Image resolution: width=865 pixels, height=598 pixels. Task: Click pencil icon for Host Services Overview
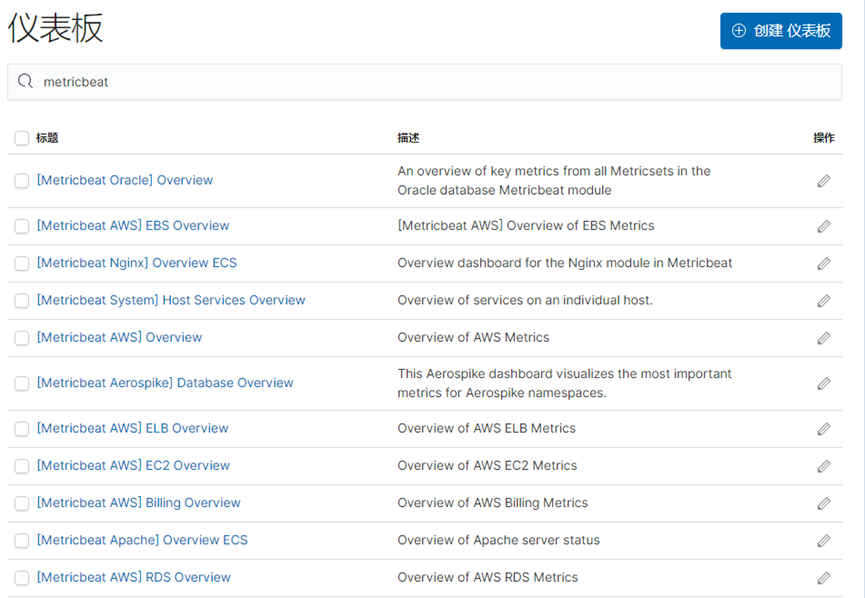[x=824, y=301]
